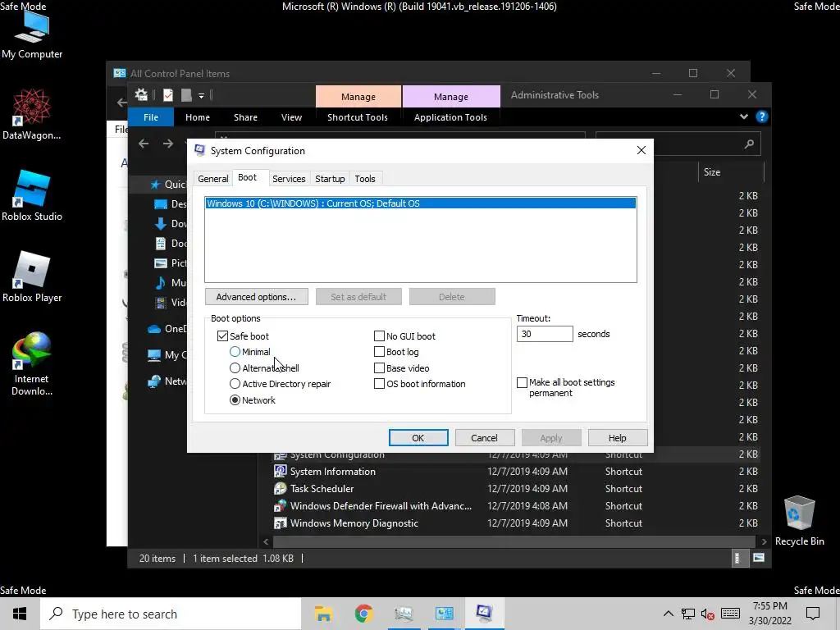Open the Explorer help question mark
Image resolution: width=840 pixels, height=630 pixels.
pyautogui.click(x=761, y=116)
